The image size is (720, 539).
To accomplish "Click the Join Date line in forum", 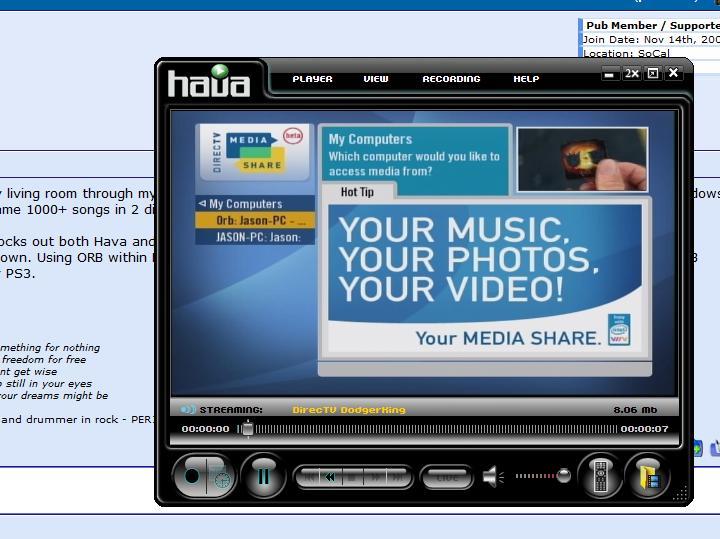I will pos(651,39).
